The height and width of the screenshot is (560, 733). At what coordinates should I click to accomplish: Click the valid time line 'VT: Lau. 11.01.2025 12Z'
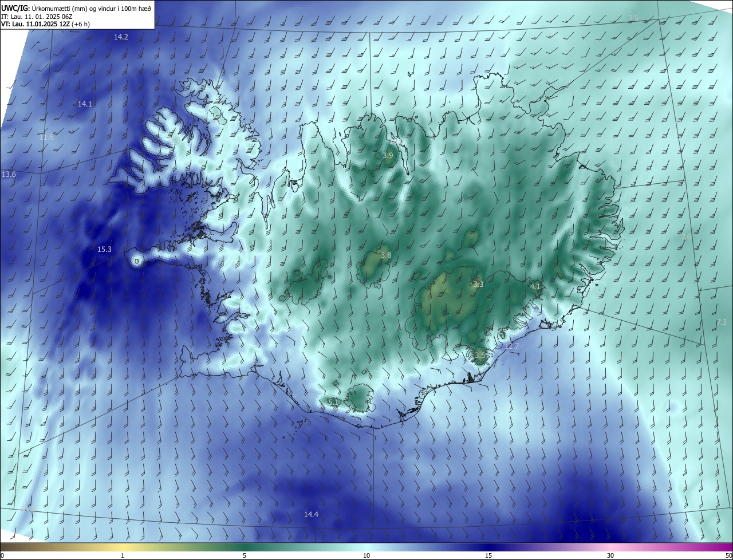[37, 24]
